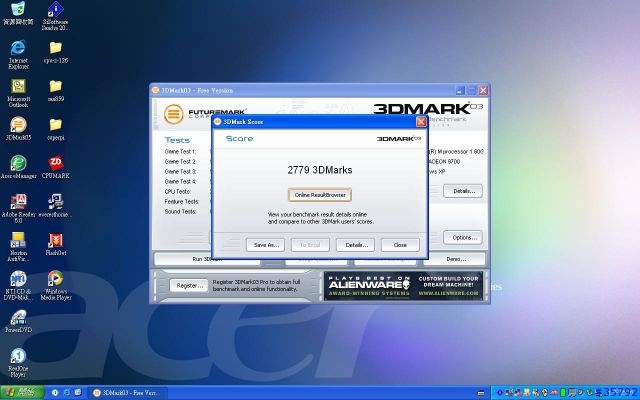Launch Internet Explorer from the desktop
The image size is (640, 400).
click(x=18, y=54)
